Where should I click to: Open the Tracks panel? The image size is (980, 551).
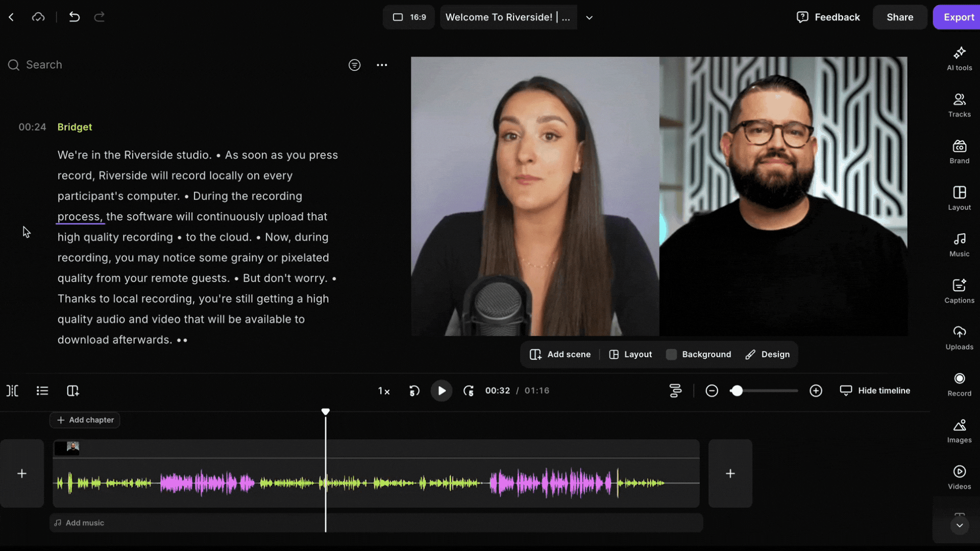coord(960,105)
